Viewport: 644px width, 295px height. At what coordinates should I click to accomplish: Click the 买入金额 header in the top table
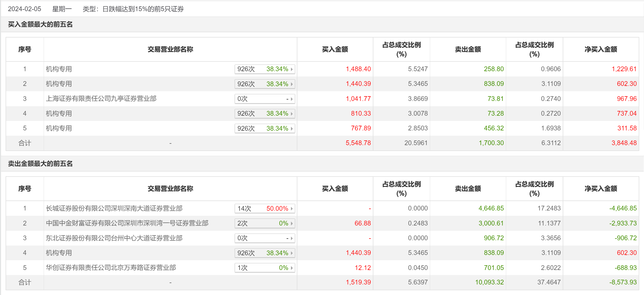(335, 49)
